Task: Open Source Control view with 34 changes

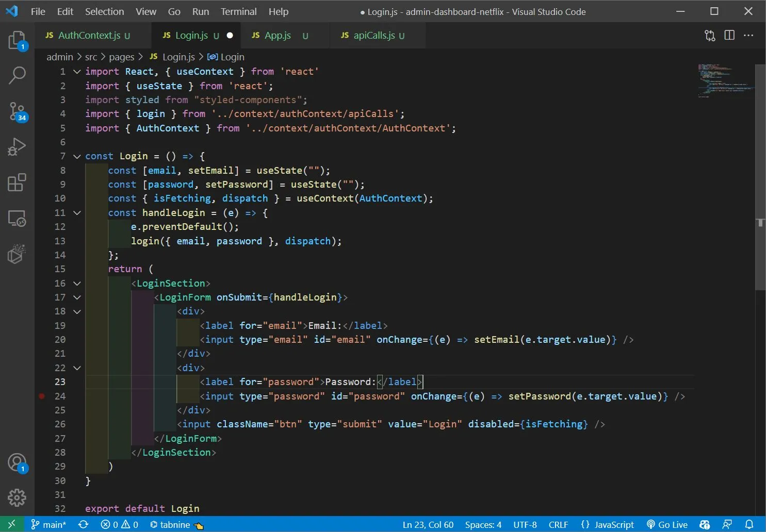Action: pos(17,111)
